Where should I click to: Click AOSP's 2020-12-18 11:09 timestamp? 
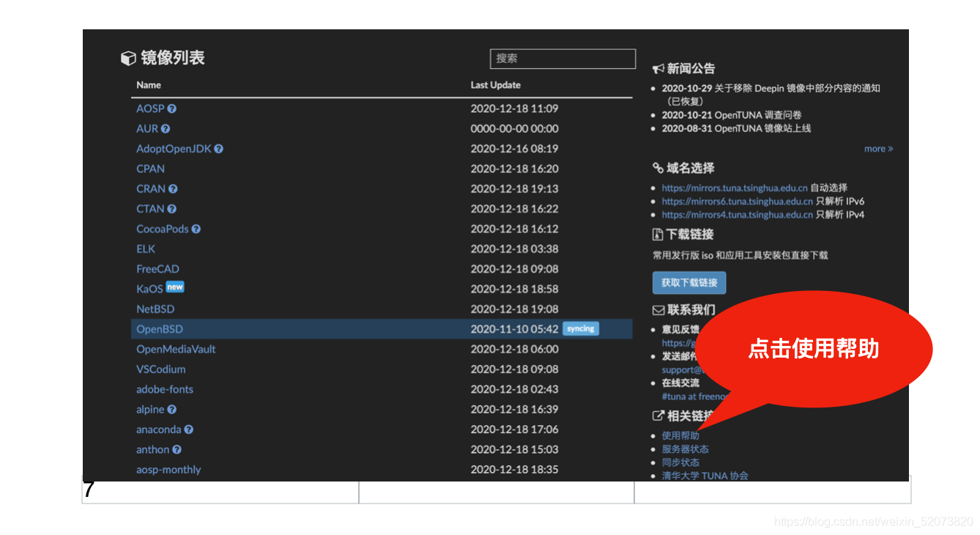[x=514, y=108]
